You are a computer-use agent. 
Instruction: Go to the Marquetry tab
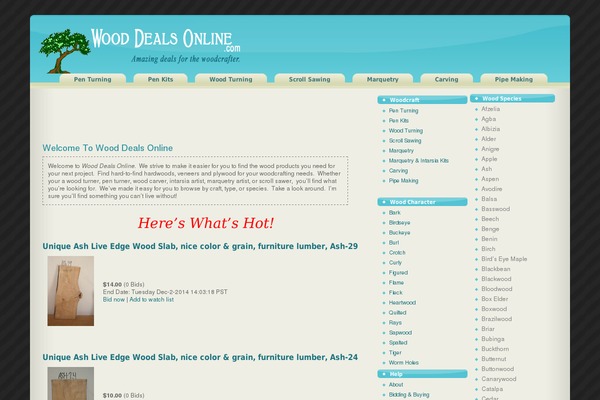383,79
